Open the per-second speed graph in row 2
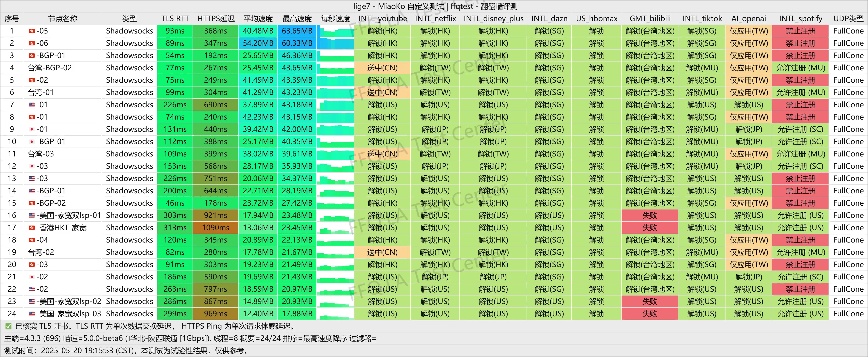Image resolution: width=868 pixels, height=357 pixels. click(335, 43)
